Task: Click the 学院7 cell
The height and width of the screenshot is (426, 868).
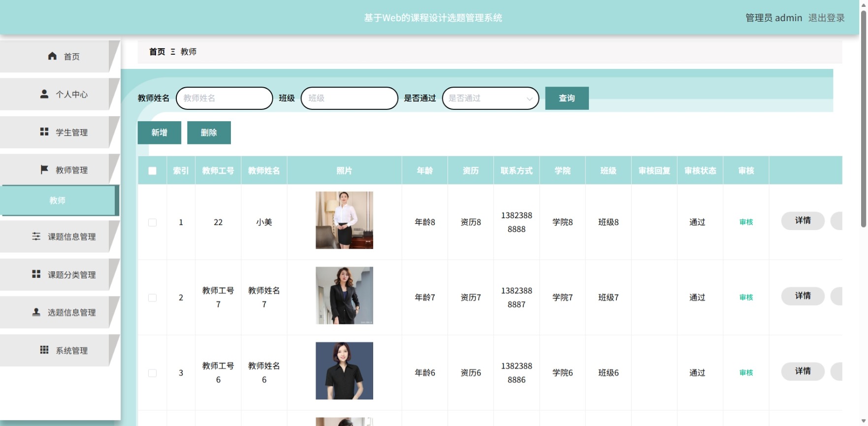Action: 562,297
